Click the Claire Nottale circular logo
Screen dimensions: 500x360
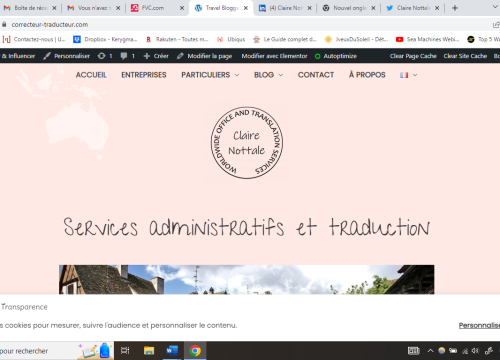pos(247,143)
